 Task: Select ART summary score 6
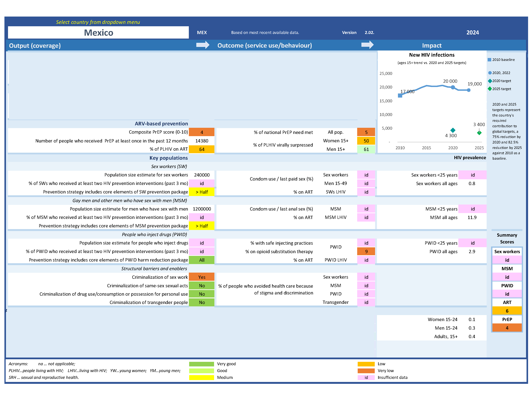click(507, 311)
